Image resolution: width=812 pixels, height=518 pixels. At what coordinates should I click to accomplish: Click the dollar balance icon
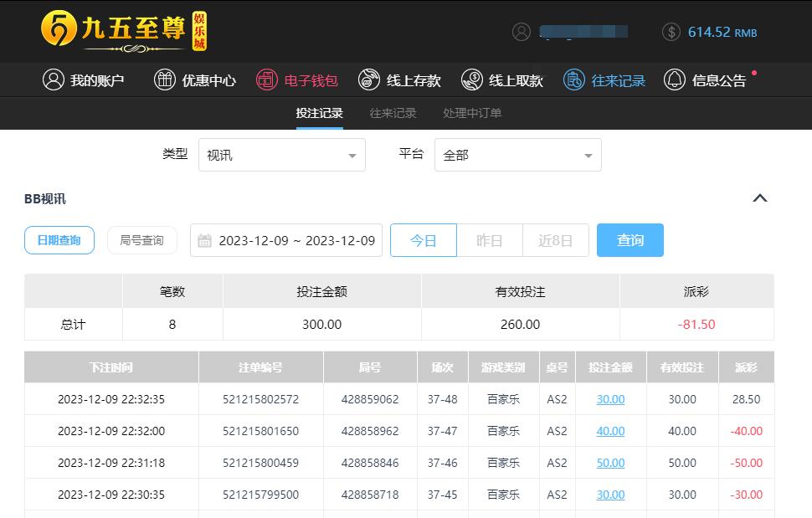tap(671, 32)
